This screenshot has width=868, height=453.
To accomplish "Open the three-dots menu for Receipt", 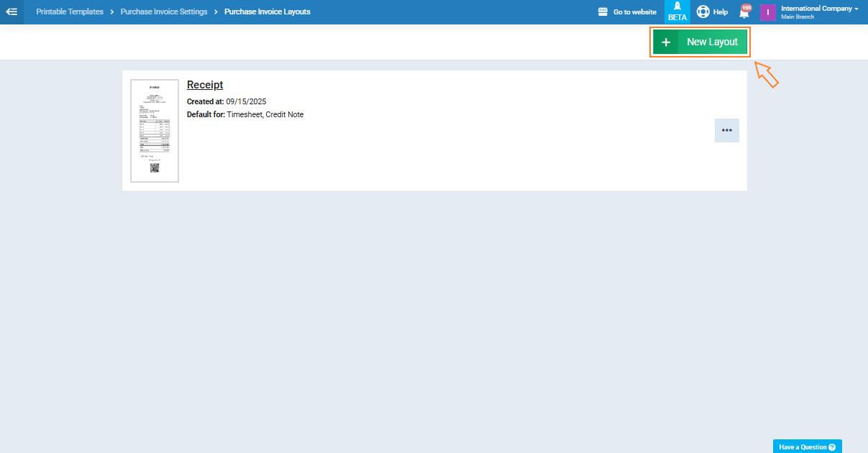I will 726,130.
